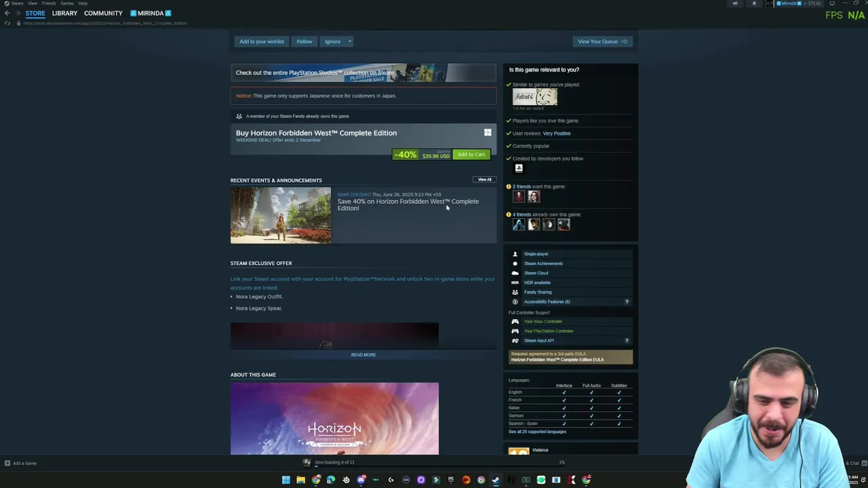The height and width of the screenshot is (488, 868).
Task: Open See all 25 supported languages link
Action: pyautogui.click(x=537, y=432)
